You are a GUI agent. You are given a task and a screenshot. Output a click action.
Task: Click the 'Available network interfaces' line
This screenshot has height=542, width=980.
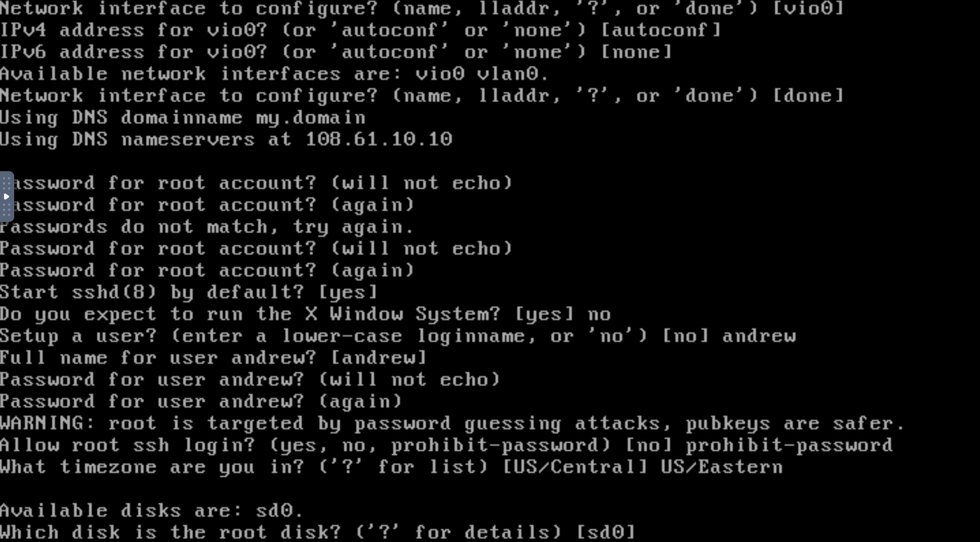pyautogui.click(x=274, y=74)
